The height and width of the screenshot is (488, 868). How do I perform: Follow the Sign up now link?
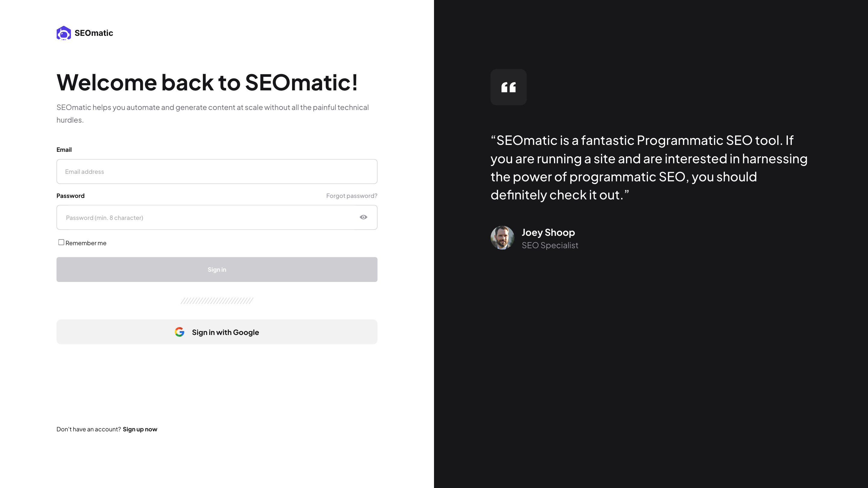[140, 429]
